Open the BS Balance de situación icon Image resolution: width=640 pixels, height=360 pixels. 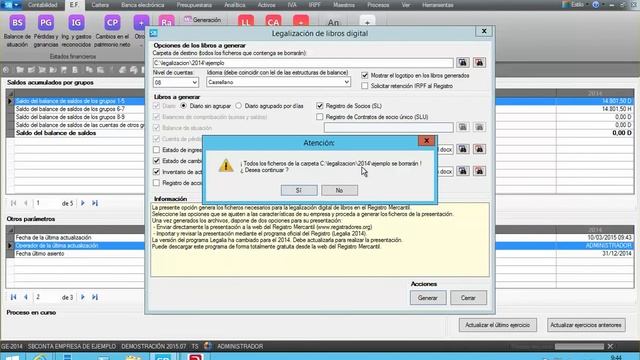[17, 22]
